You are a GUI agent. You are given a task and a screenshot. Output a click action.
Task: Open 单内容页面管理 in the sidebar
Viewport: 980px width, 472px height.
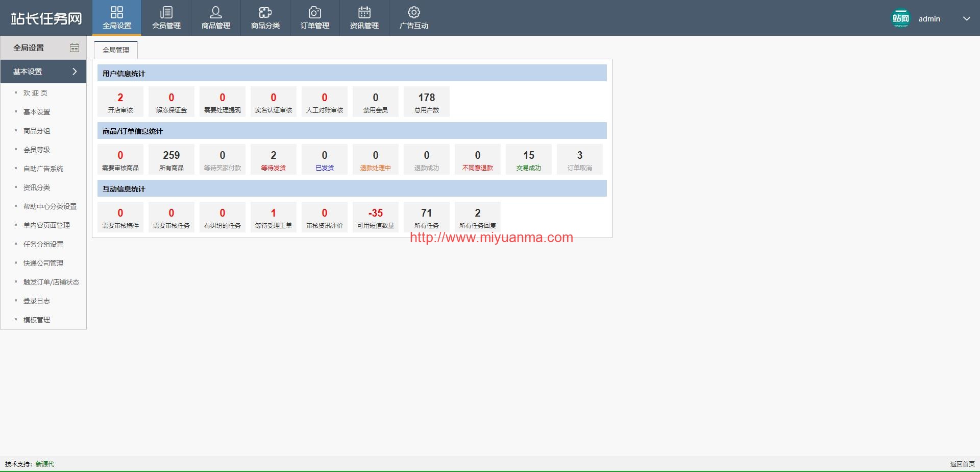[47, 225]
